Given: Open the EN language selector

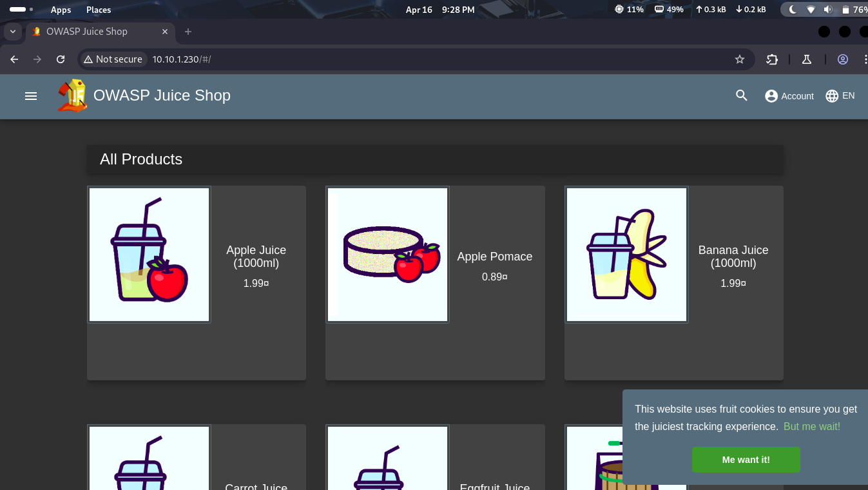Looking at the screenshot, I should tap(840, 96).
